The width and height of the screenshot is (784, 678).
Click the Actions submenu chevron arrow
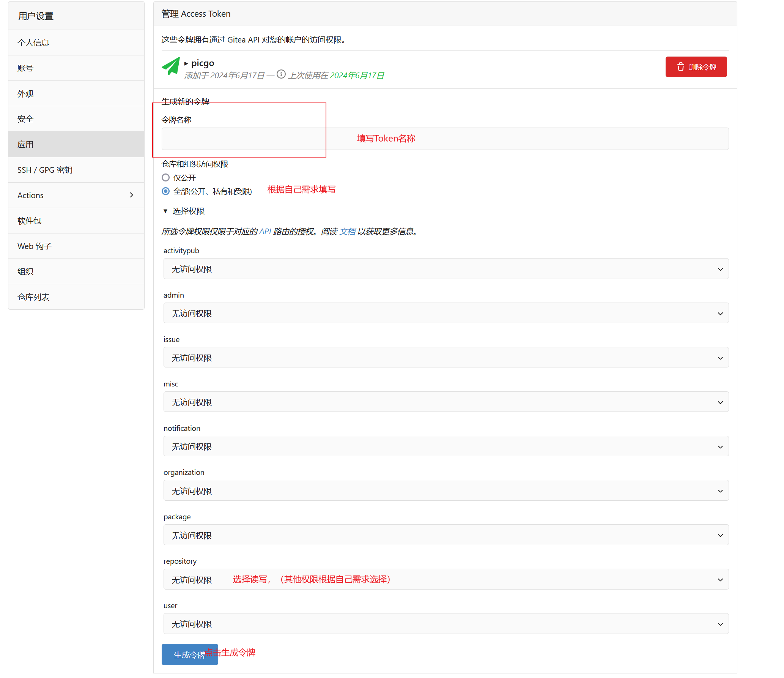[131, 195]
